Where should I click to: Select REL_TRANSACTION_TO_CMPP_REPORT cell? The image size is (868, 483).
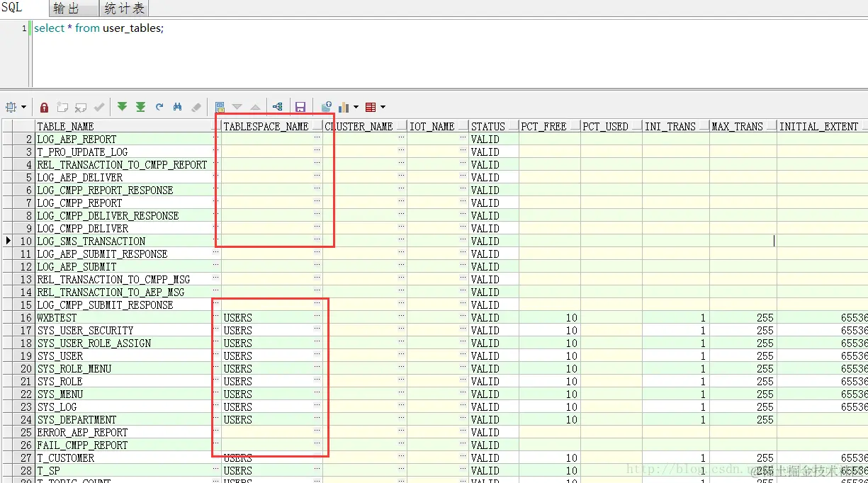tap(128, 164)
